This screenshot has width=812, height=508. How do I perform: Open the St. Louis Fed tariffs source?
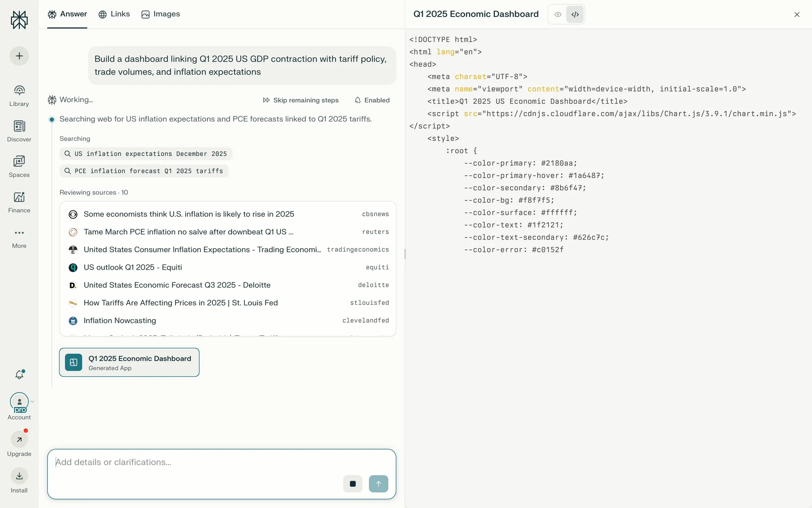coord(181,303)
